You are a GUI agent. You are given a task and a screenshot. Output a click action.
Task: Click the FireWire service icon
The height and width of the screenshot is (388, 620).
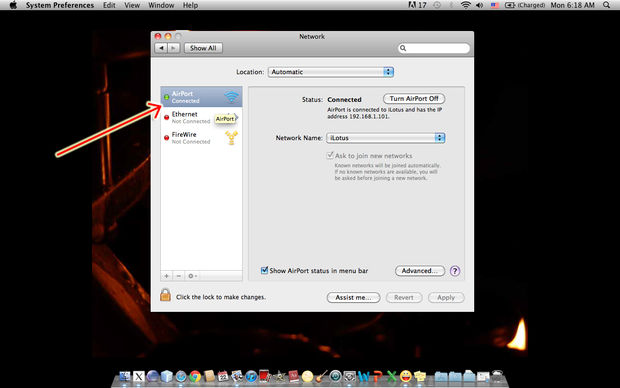(x=231, y=138)
